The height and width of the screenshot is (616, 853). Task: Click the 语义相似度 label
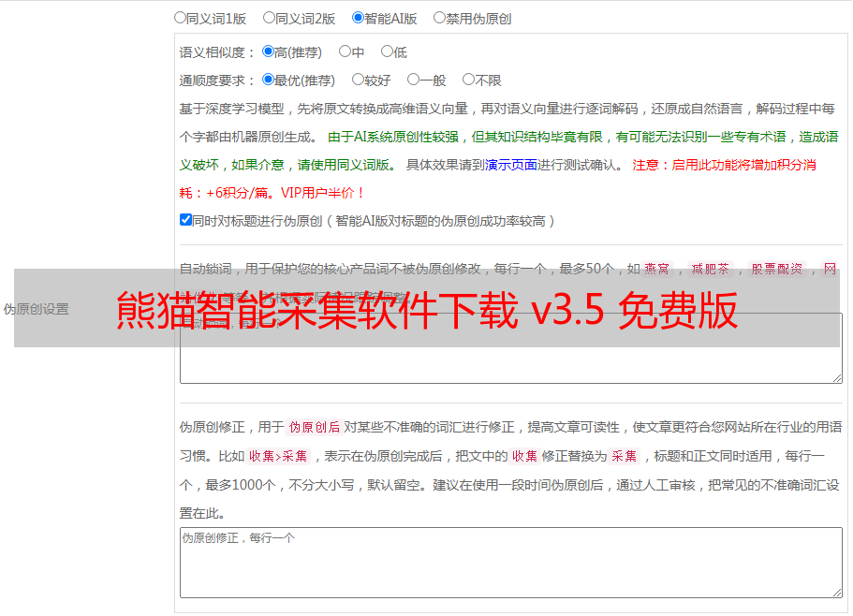(216, 52)
